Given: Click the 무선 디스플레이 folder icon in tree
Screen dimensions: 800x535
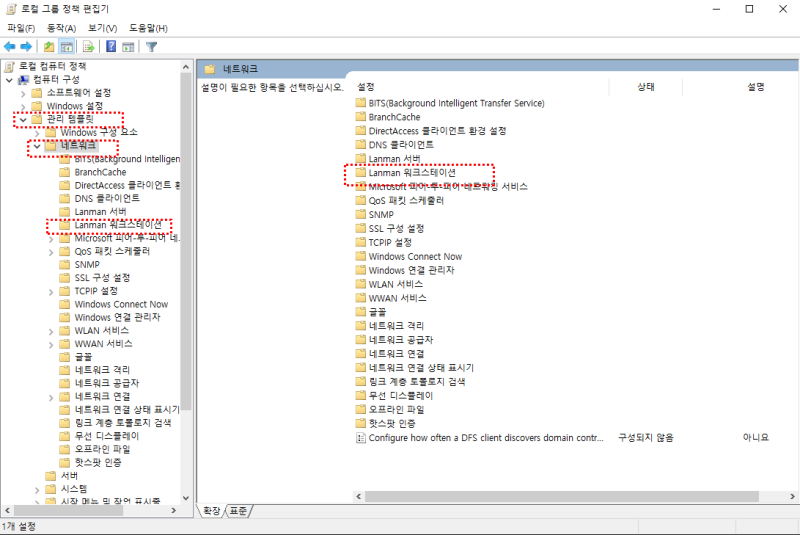Looking at the screenshot, I should click(x=65, y=436).
